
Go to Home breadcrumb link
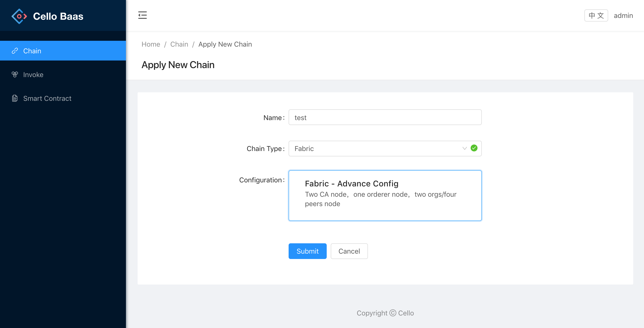[151, 44]
